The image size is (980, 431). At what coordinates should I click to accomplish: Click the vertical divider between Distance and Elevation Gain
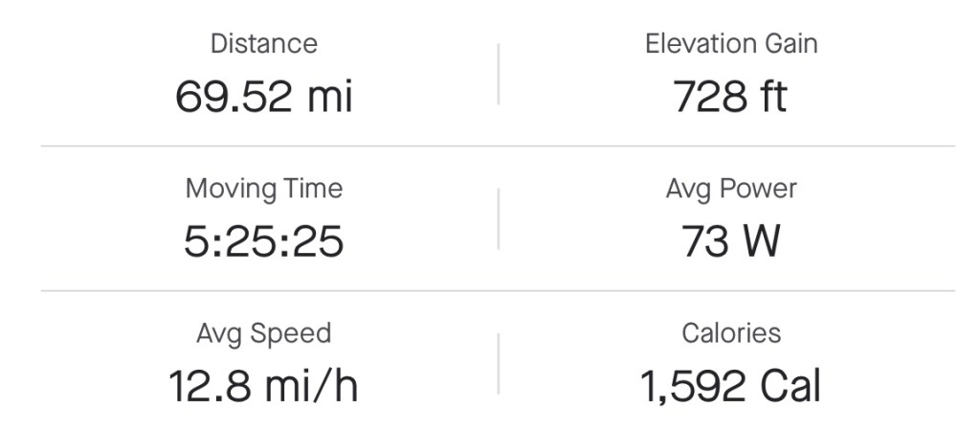[499, 73]
